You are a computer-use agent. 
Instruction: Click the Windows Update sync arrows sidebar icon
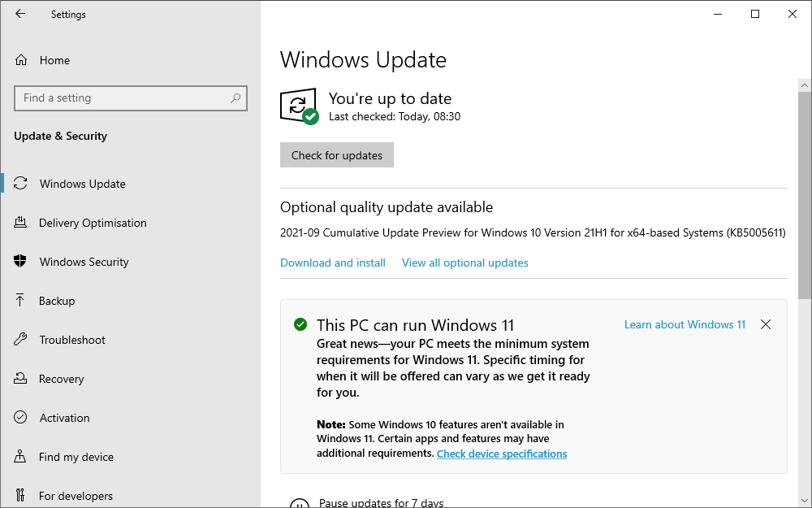coord(21,184)
